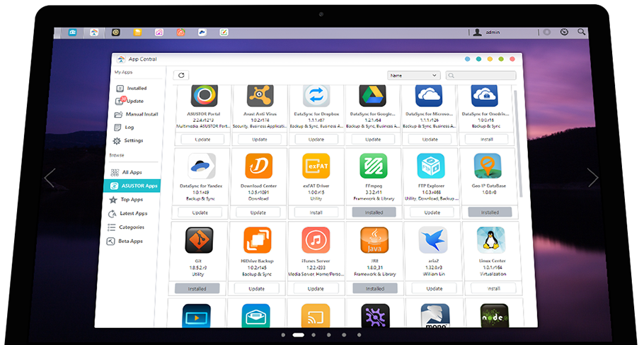Install DataSync for OneDrive
The image size is (644, 345).
[487, 140]
